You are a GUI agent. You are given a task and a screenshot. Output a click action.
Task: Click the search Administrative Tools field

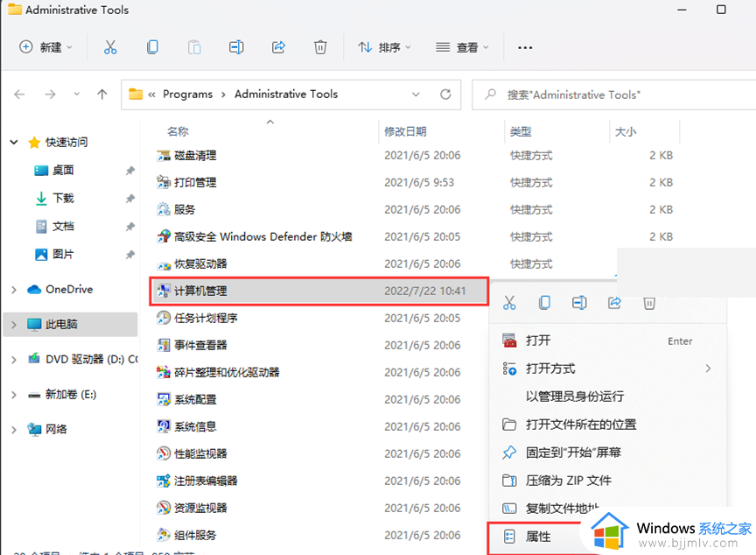[613, 95]
